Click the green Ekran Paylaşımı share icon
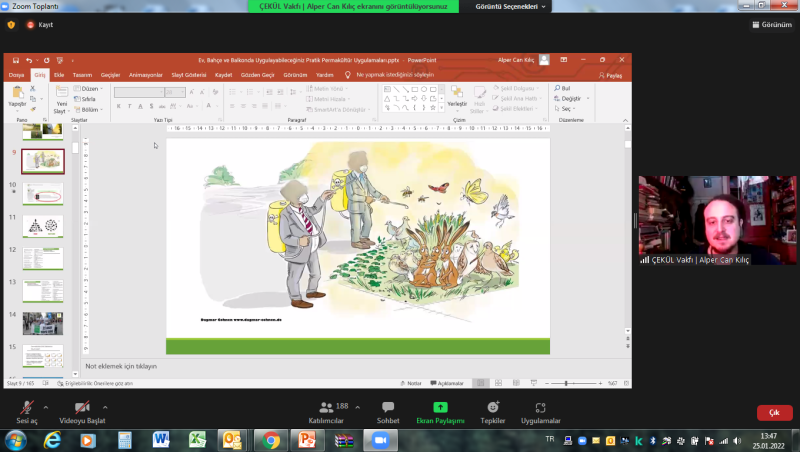The image size is (800, 452). pos(440,410)
